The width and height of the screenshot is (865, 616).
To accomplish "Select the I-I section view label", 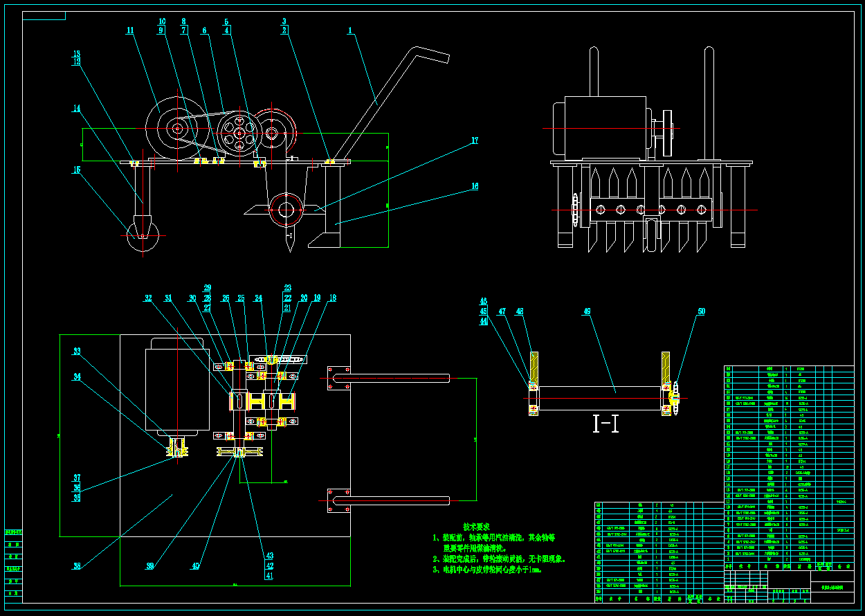I will tap(605, 424).
